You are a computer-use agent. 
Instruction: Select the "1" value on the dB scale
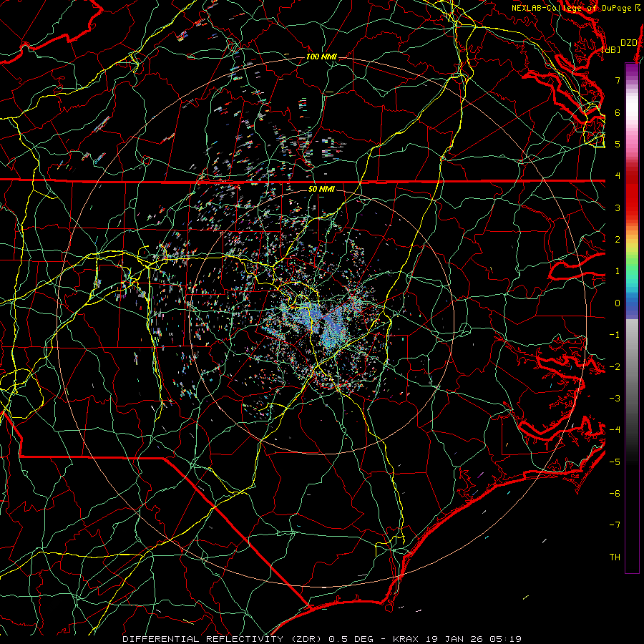pos(618,271)
